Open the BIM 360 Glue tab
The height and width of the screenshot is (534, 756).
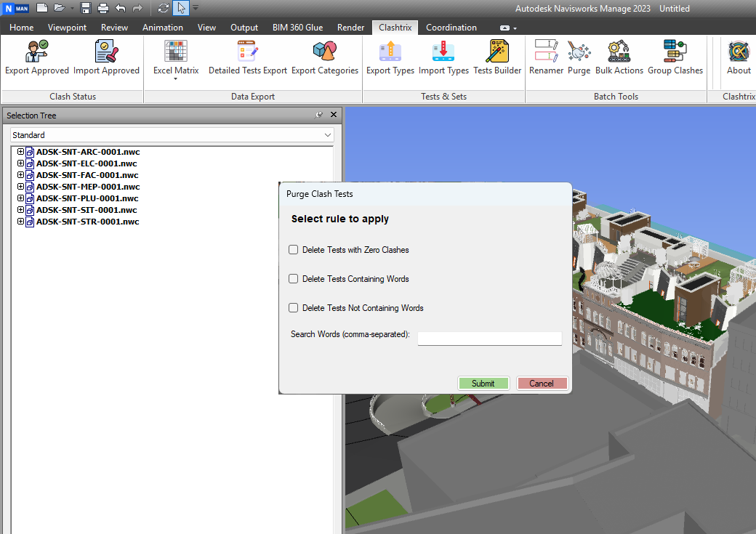coord(297,28)
